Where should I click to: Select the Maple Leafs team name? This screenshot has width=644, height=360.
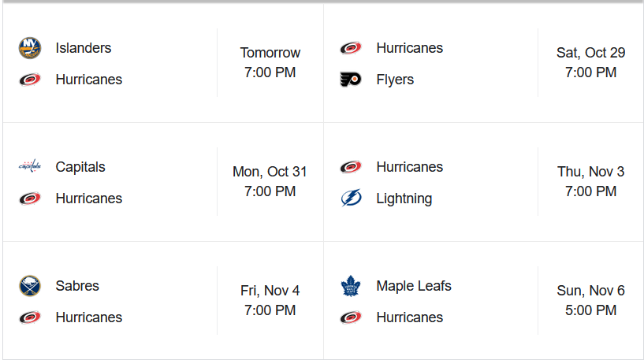click(414, 286)
